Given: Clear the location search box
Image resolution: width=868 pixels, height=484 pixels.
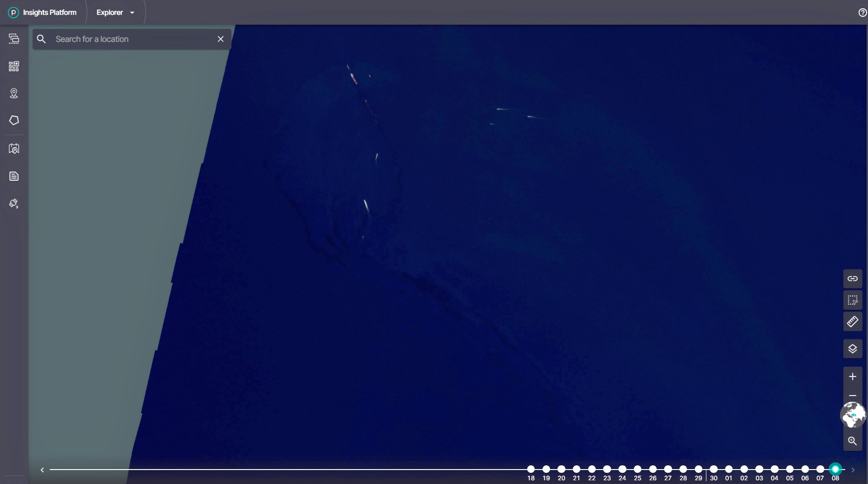Looking at the screenshot, I should point(221,39).
